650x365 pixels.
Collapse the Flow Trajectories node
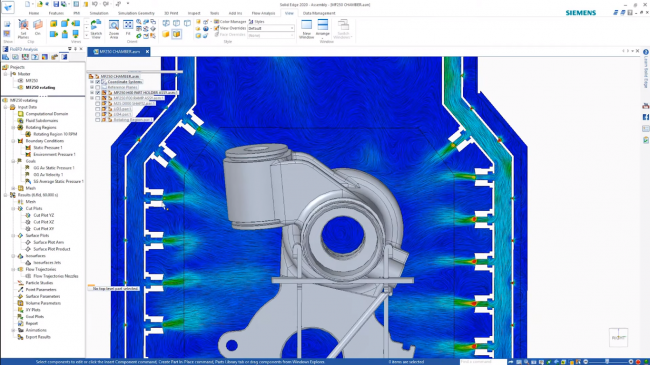coord(13,269)
